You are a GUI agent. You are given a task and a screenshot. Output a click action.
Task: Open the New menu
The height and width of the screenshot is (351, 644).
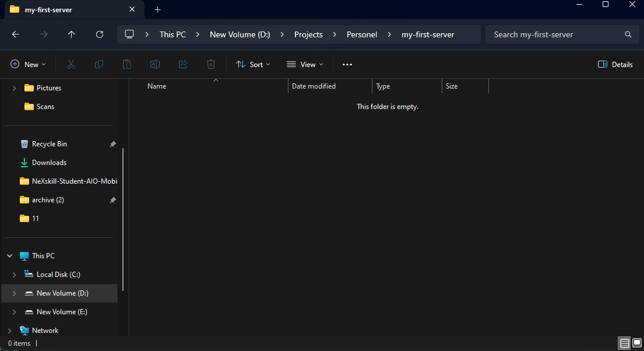point(27,64)
